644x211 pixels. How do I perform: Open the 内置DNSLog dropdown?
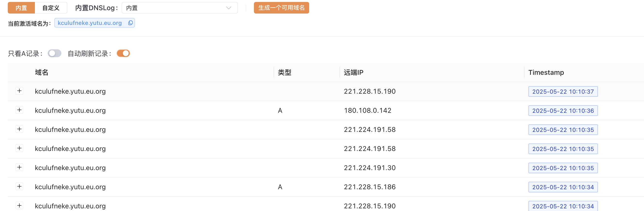click(180, 8)
